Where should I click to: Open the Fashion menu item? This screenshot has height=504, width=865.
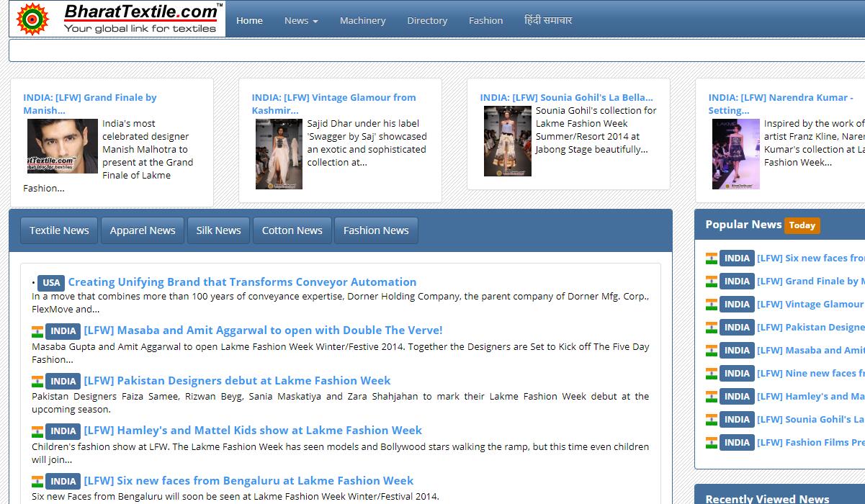(485, 20)
